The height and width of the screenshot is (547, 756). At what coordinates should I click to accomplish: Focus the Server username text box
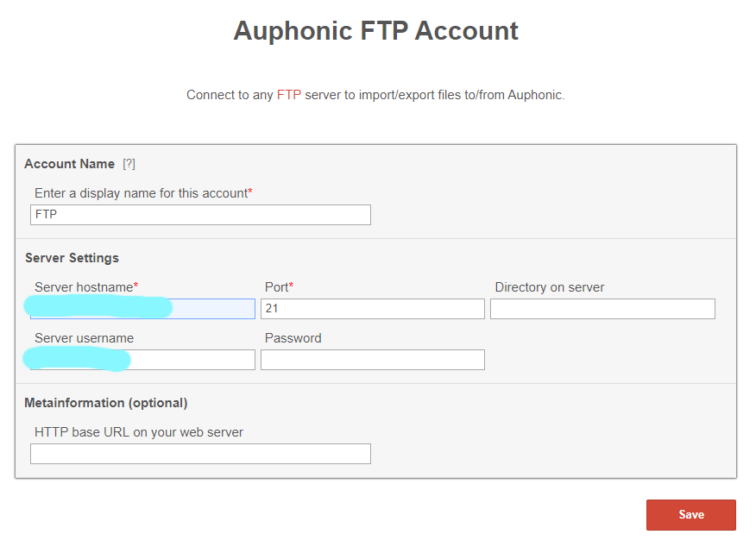point(142,360)
